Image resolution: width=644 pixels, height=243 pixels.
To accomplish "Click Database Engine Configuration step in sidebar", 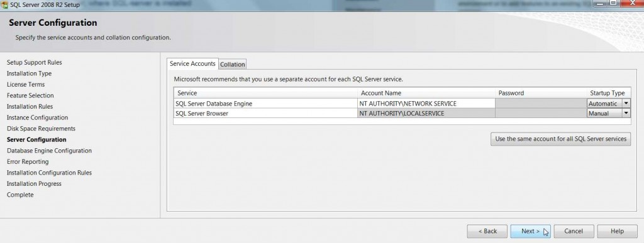I will 49,151.
